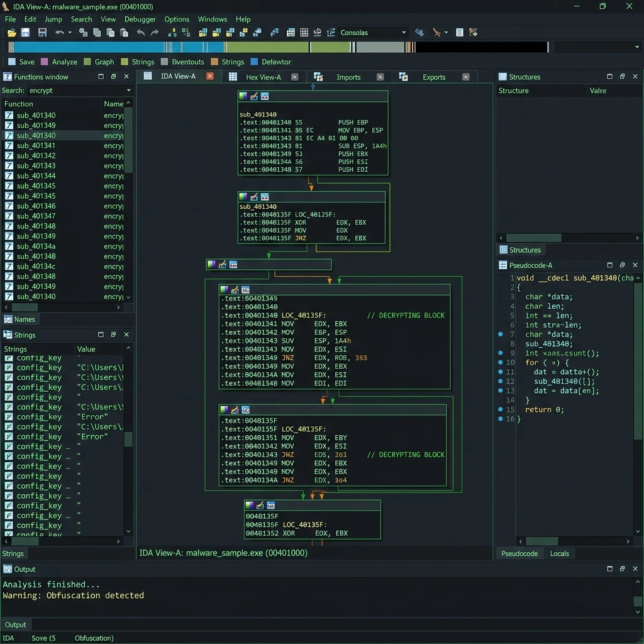
Task: Click the dark save-as disk icon
Action: point(42,33)
